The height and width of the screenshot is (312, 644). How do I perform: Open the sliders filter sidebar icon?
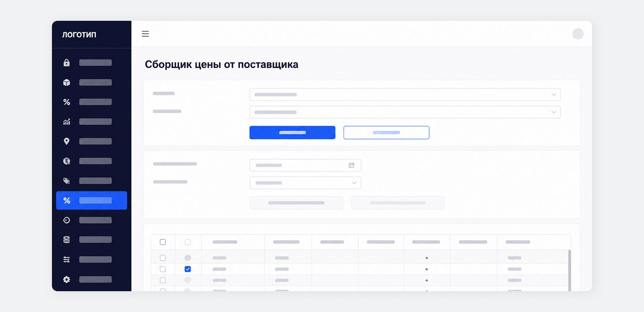tap(66, 259)
